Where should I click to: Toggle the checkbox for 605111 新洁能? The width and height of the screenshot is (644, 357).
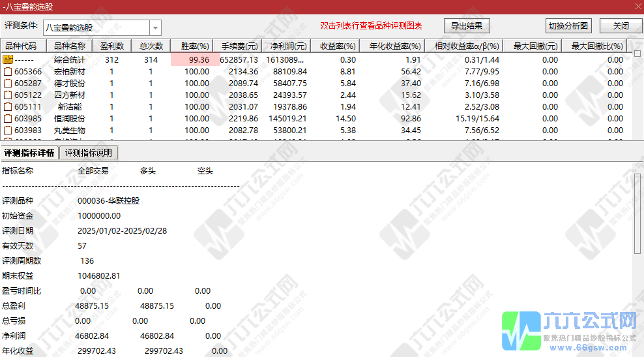[x=8, y=106]
